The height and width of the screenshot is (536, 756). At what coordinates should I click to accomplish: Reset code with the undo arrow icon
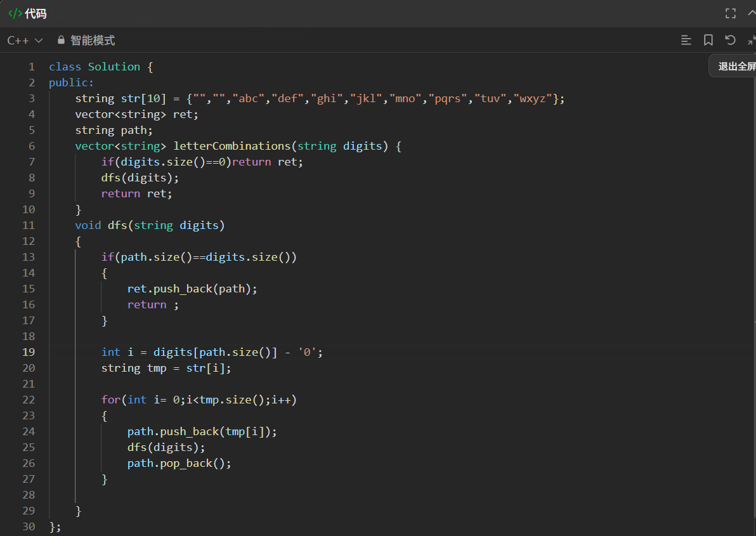[731, 40]
